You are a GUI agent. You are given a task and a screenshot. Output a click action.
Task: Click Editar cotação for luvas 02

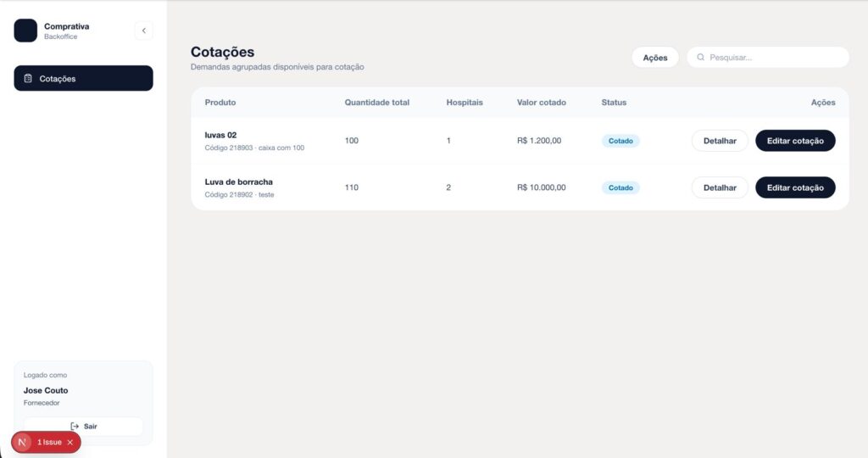point(794,141)
